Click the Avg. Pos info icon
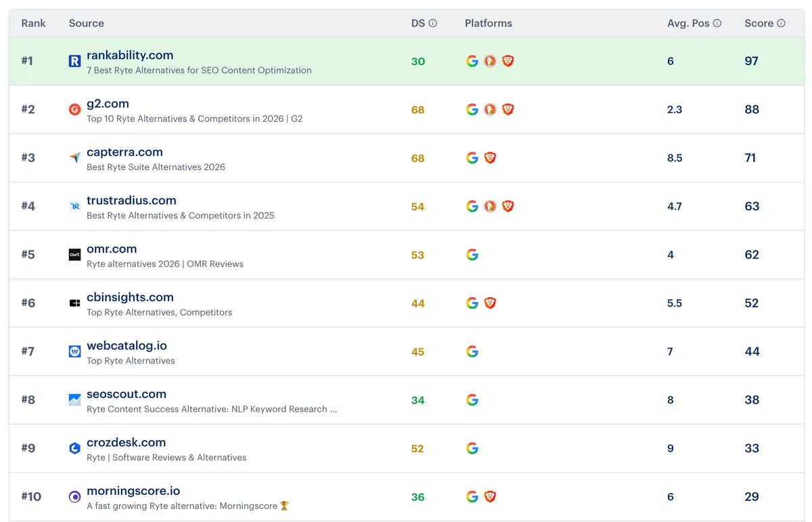The image size is (812, 522). (717, 23)
